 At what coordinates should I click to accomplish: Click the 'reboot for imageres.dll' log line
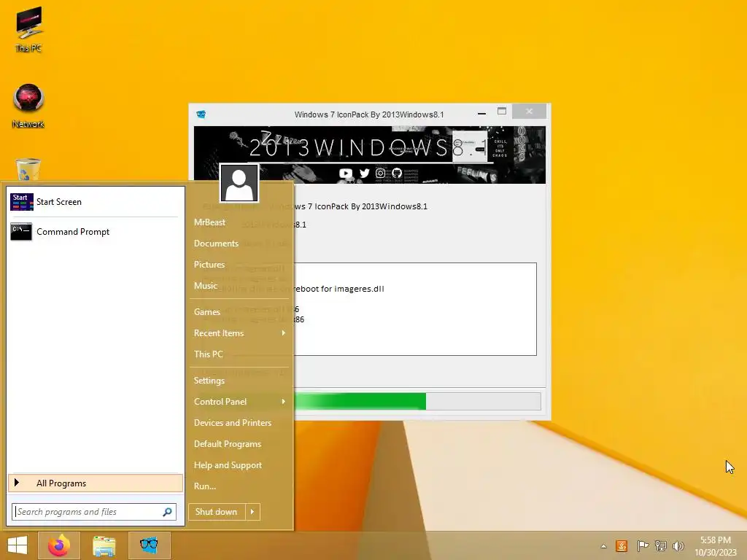click(x=339, y=289)
